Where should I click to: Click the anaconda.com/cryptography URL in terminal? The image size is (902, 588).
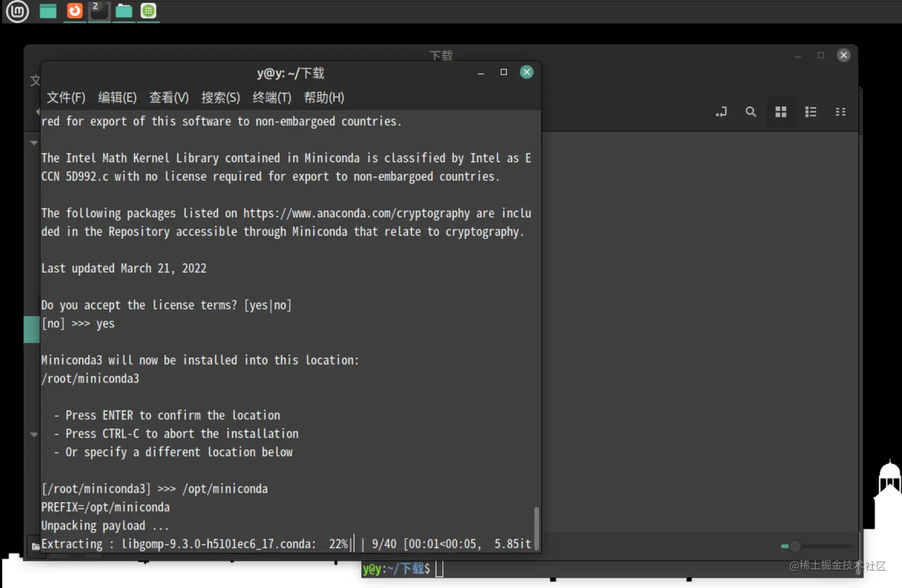coord(357,213)
